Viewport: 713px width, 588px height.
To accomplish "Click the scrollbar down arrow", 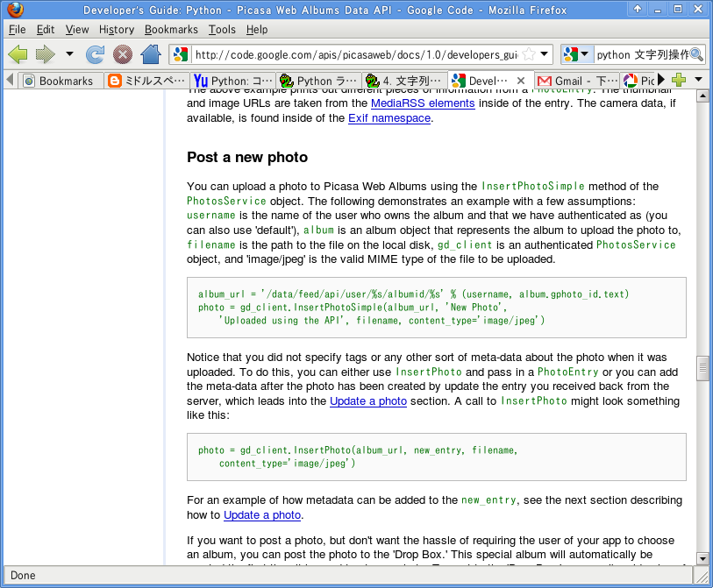I will click(x=703, y=559).
